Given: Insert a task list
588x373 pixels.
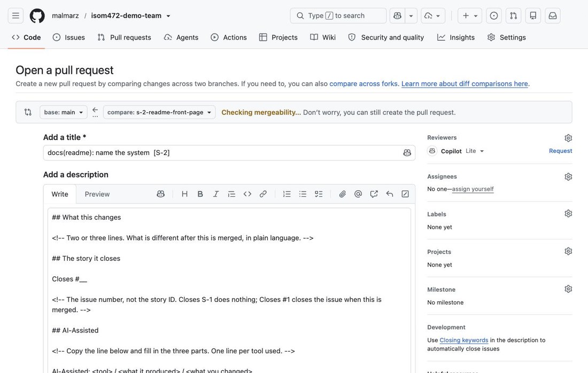Looking at the screenshot, I should tap(319, 194).
